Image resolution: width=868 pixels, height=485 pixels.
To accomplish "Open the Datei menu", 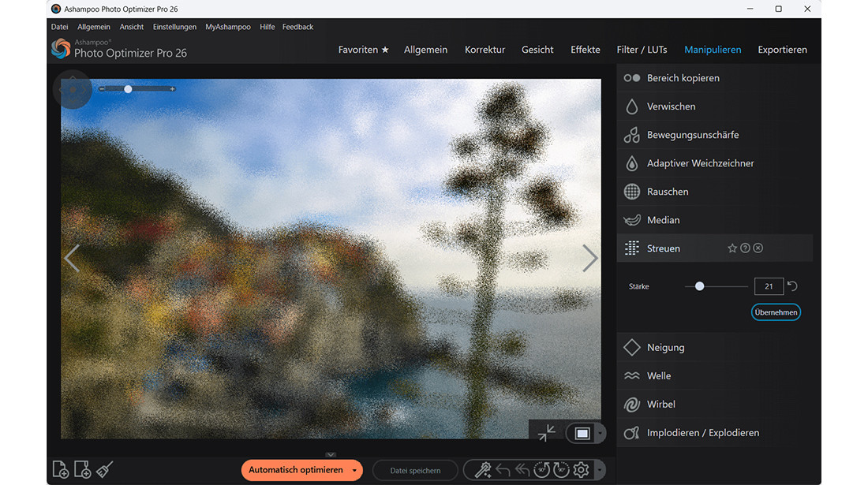I will (x=59, y=27).
